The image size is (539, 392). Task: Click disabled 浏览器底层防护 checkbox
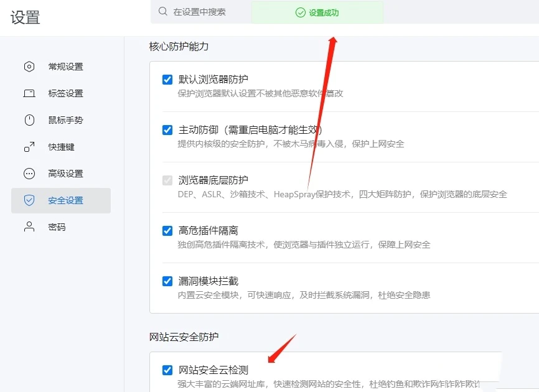coord(167,180)
